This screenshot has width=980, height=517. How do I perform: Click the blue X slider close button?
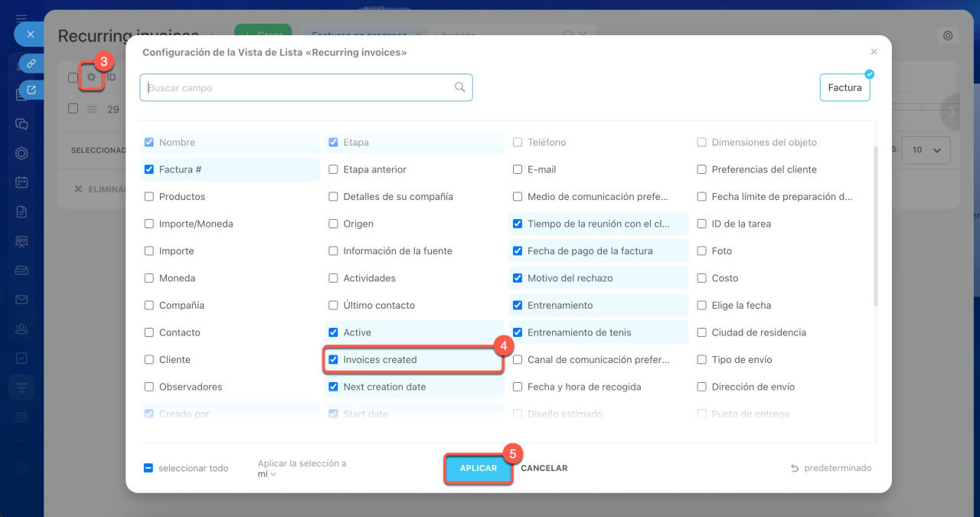pyautogui.click(x=30, y=34)
